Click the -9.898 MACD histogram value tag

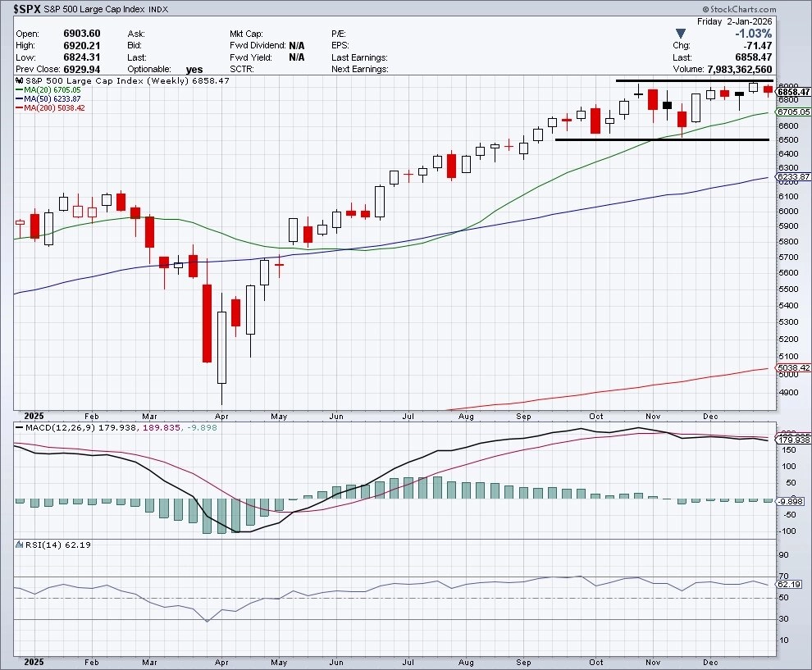(x=791, y=501)
